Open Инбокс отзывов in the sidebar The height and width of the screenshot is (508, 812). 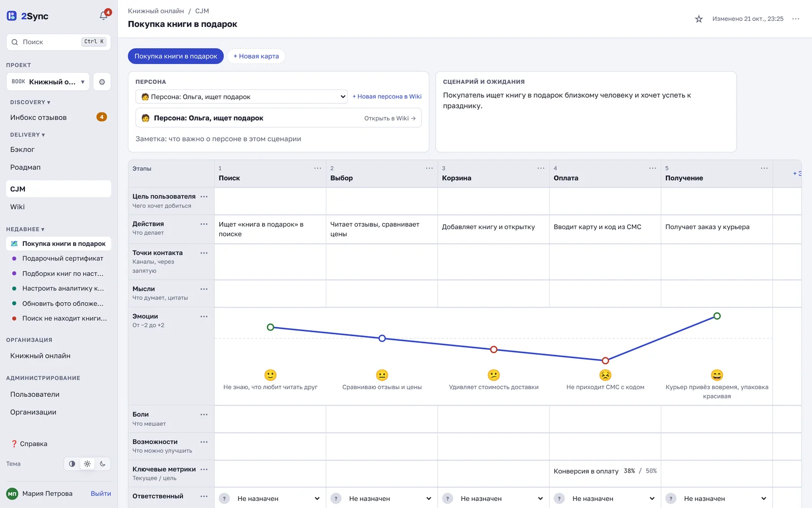(x=58, y=117)
